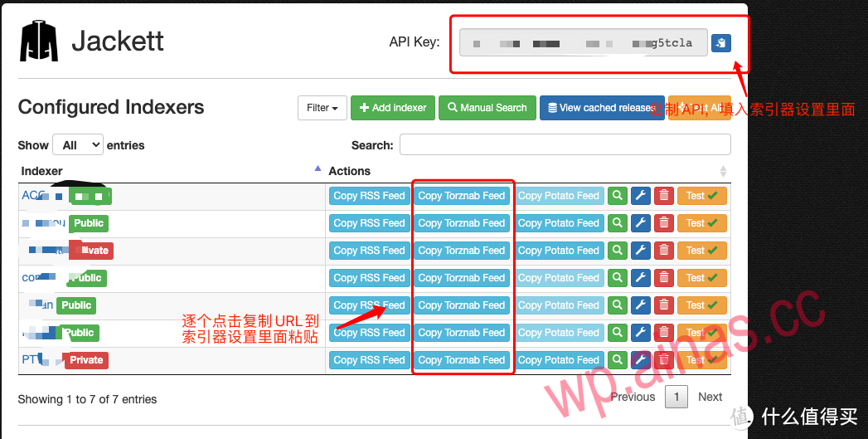Click trash icon in the second indexer row
Image resolution: width=868 pixels, height=439 pixels.
(x=664, y=223)
